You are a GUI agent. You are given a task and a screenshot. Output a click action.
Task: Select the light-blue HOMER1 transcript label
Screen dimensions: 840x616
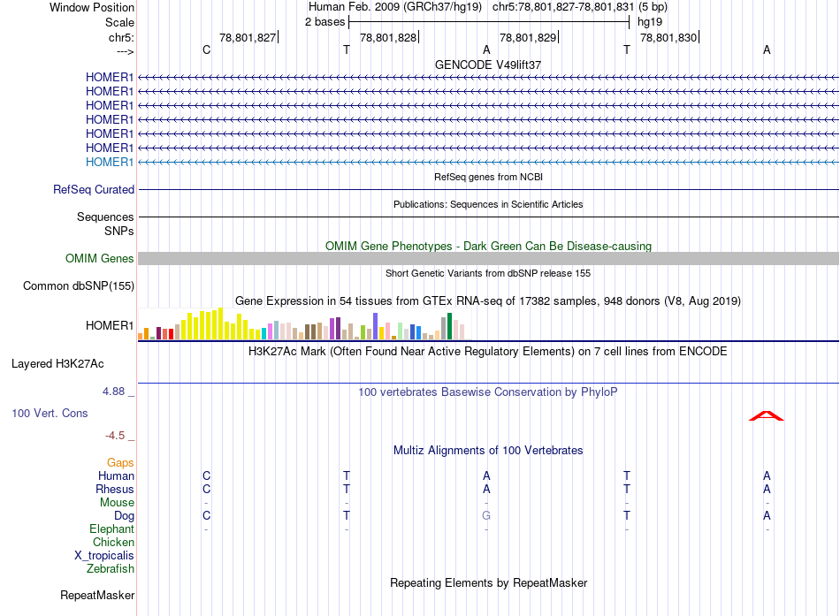coord(110,162)
